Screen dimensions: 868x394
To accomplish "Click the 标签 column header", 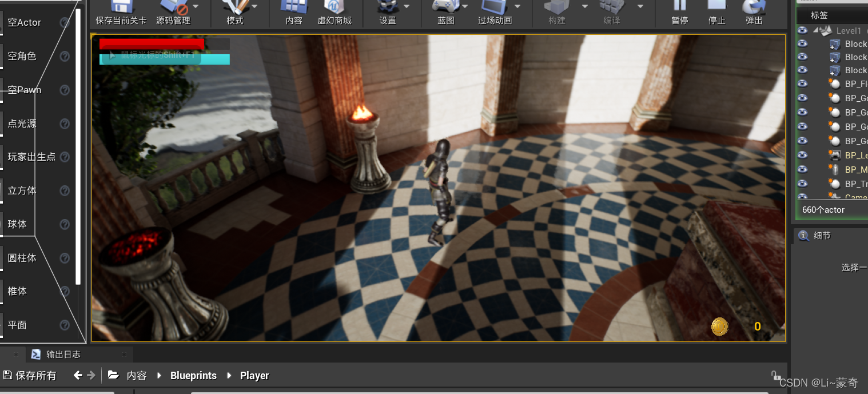I will pyautogui.click(x=819, y=15).
